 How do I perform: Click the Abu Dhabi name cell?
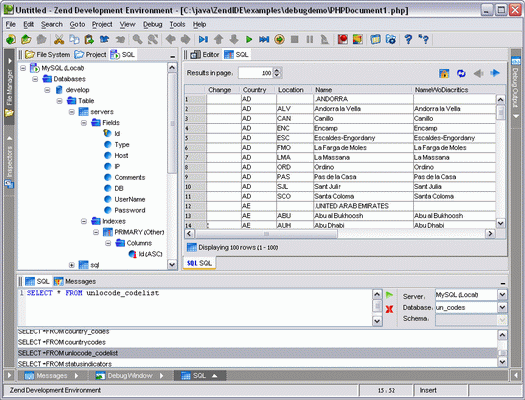[363, 226]
